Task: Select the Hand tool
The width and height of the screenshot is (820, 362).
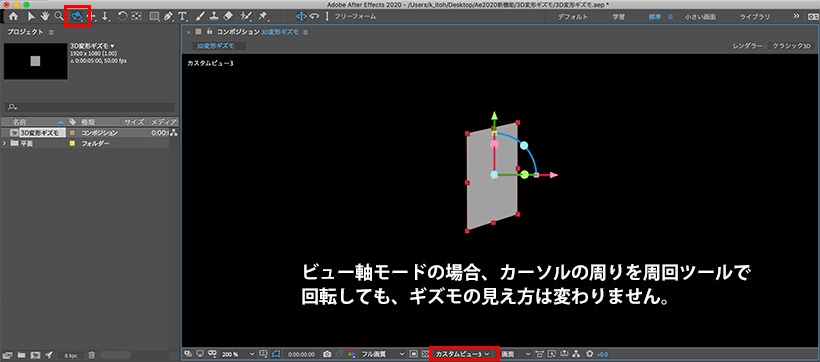Action: click(x=45, y=16)
